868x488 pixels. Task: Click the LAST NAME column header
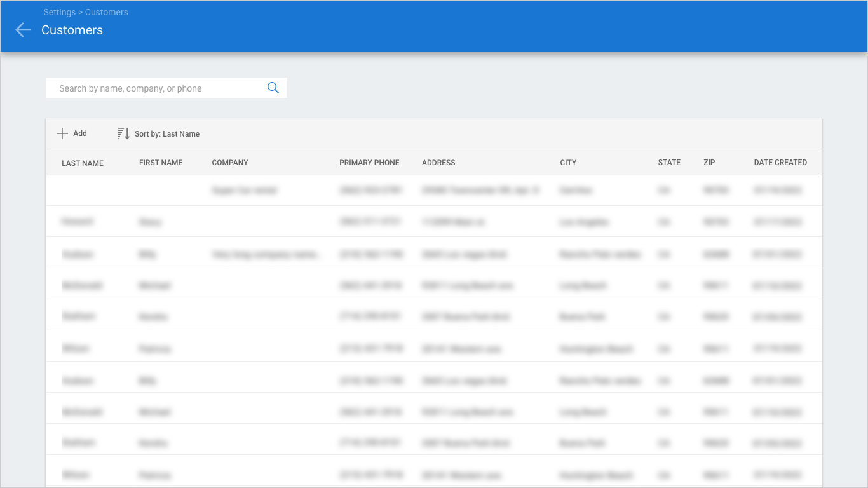tap(83, 163)
